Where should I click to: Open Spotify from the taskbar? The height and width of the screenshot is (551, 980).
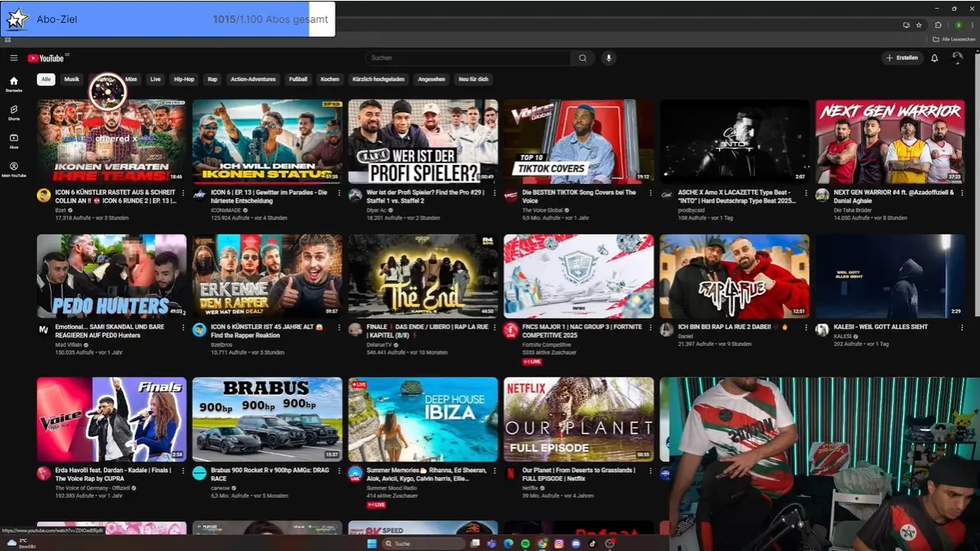(525, 544)
